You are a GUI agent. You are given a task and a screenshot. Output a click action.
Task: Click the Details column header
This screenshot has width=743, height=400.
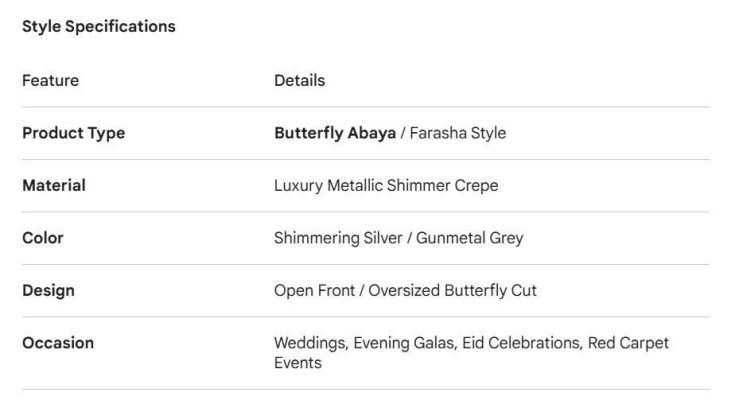299,80
